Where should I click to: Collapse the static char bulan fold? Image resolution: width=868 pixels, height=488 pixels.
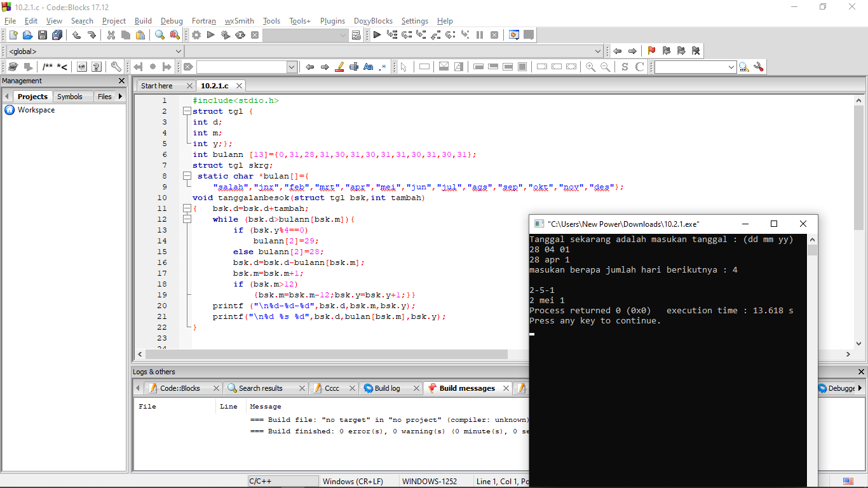pyautogui.click(x=187, y=176)
